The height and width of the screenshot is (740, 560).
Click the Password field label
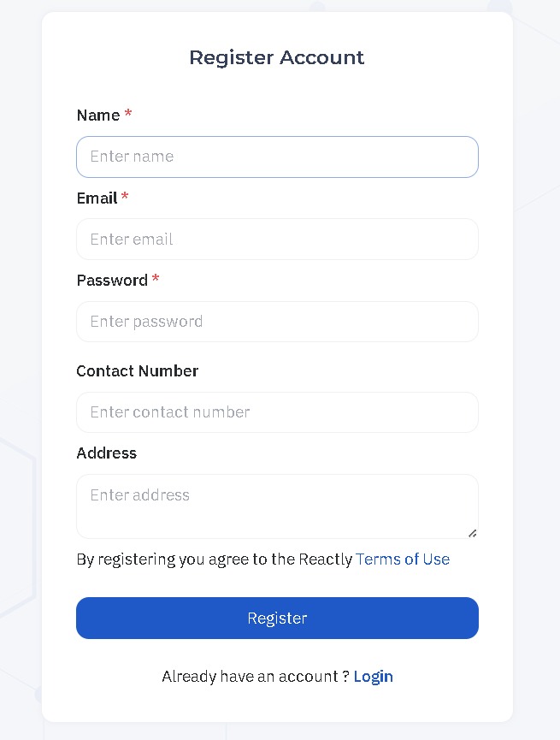[x=112, y=281]
